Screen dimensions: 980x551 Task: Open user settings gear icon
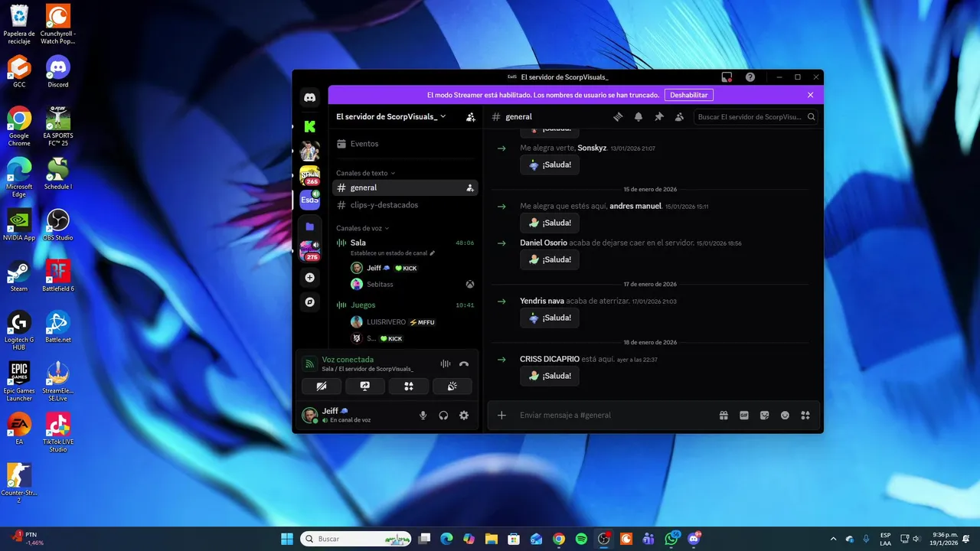463,415
